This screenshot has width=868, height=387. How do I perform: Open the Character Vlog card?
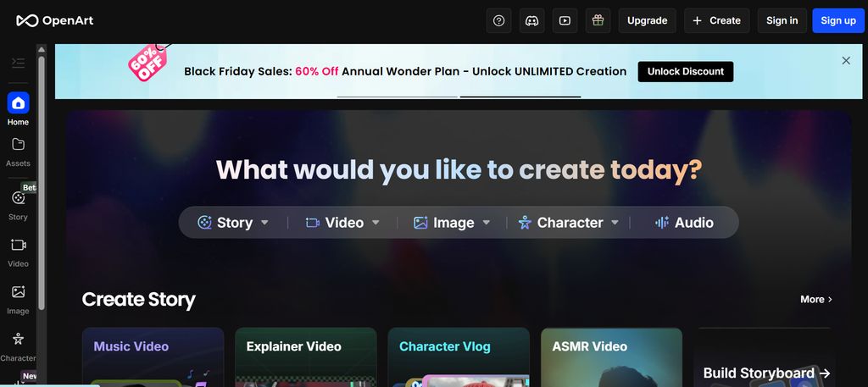(459, 357)
